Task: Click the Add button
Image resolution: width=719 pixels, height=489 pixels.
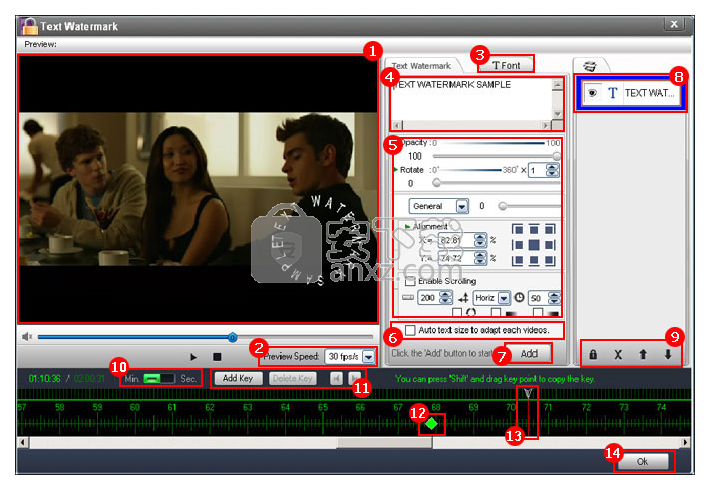Action: pos(529,354)
